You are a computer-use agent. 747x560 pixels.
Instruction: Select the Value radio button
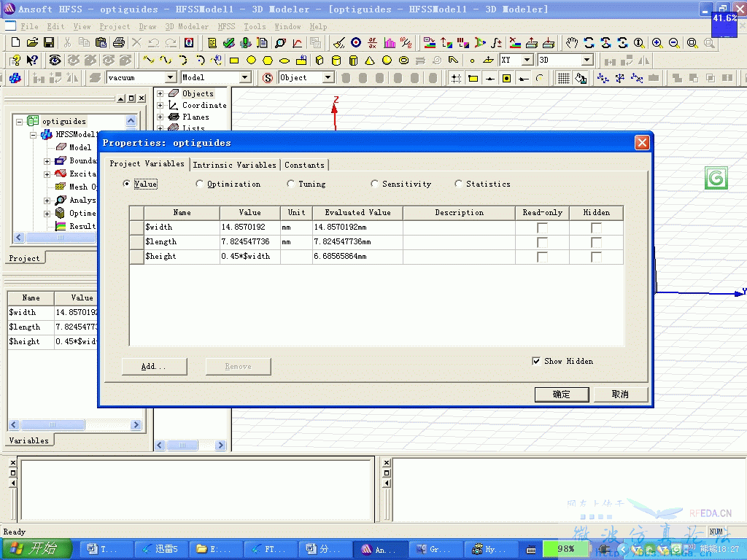(x=126, y=184)
